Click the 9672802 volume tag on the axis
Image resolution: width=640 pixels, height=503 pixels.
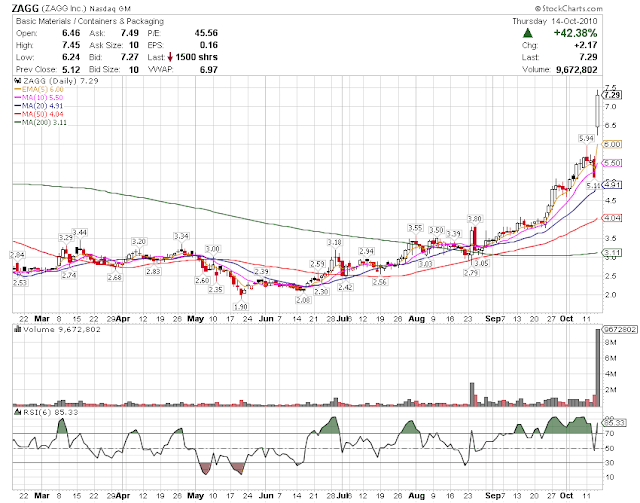[x=620, y=329]
